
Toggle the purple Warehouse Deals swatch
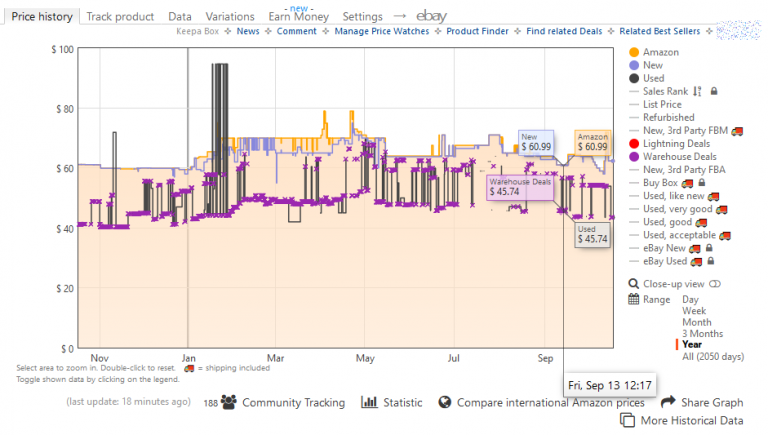(634, 157)
